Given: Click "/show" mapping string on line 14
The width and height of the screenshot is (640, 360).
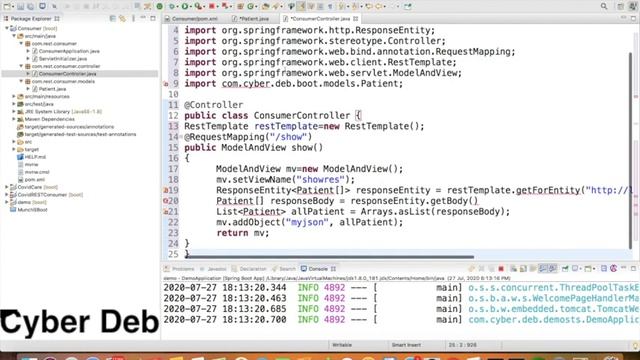Looking at the screenshot, I should [x=288, y=137].
